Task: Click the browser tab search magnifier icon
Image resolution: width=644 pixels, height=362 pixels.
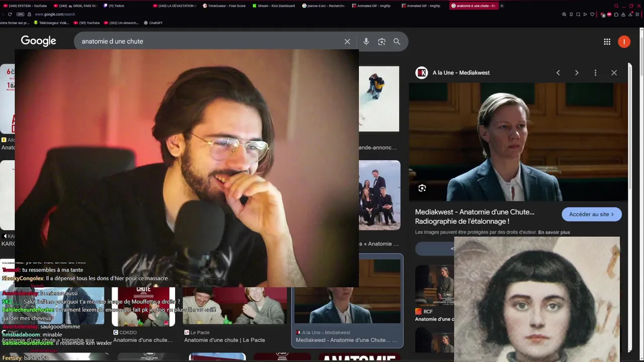Action: (x=616, y=6)
